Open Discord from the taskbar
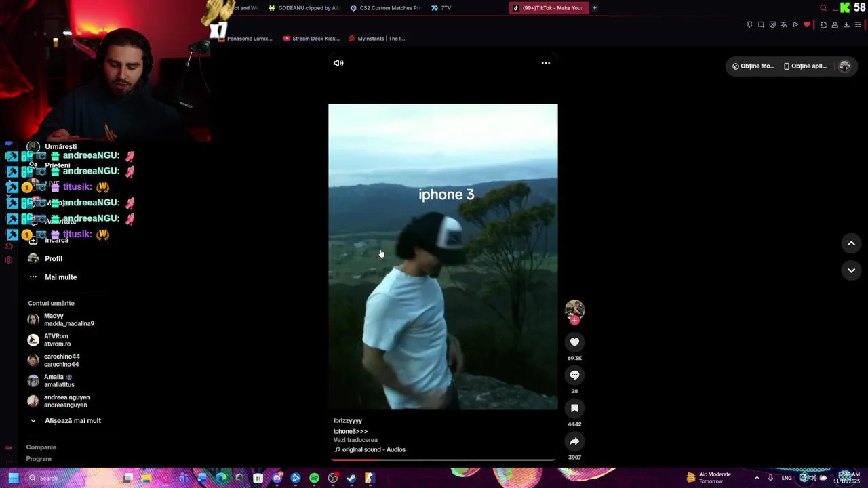The height and width of the screenshot is (488, 868). (277, 478)
